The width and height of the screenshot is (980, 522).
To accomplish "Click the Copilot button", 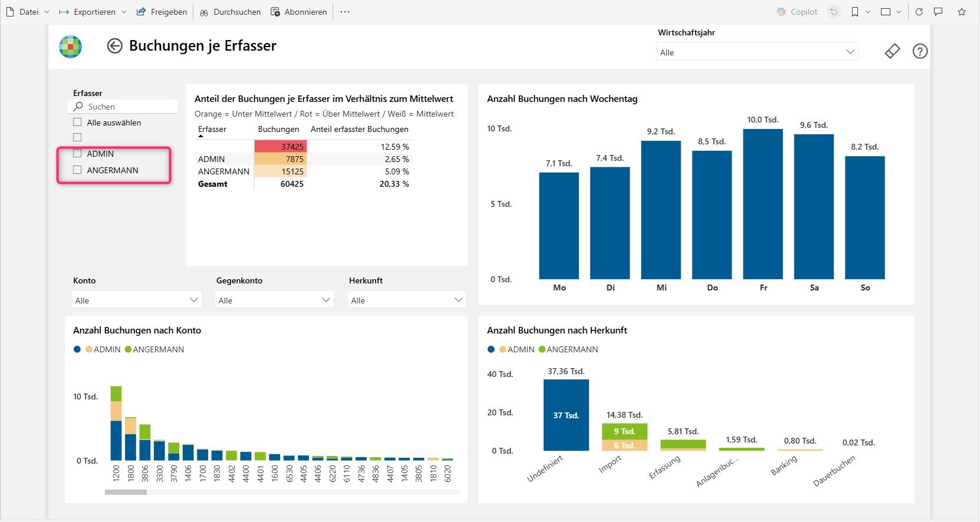I will 797,12.
